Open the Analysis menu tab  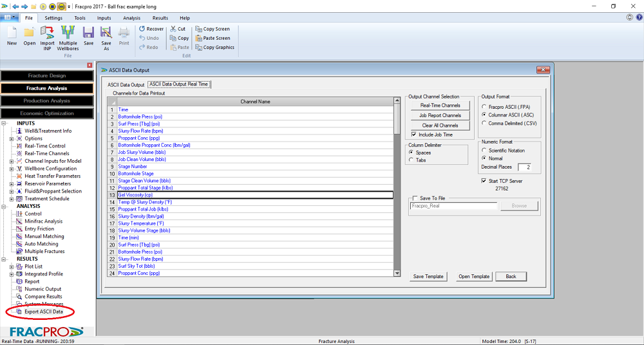(x=131, y=18)
